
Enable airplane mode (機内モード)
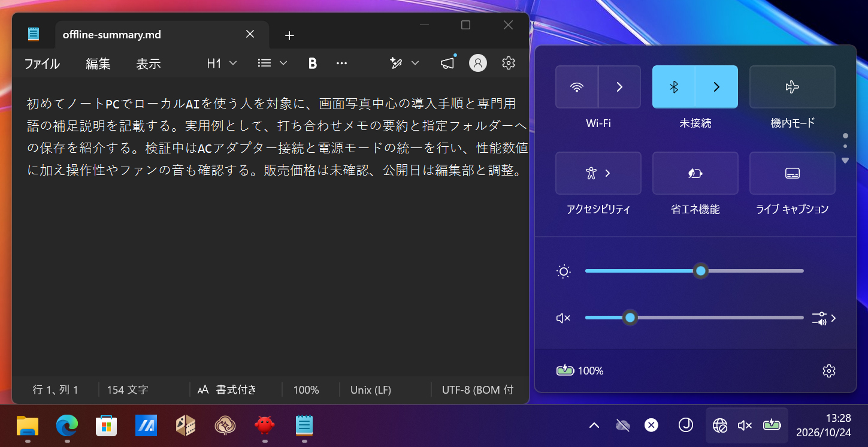pos(793,87)
